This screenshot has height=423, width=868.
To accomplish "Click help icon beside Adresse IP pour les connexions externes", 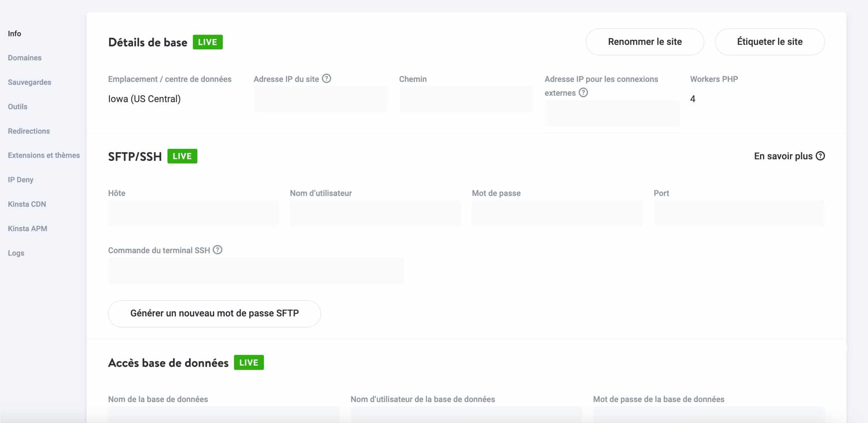I will pos(584,93).
